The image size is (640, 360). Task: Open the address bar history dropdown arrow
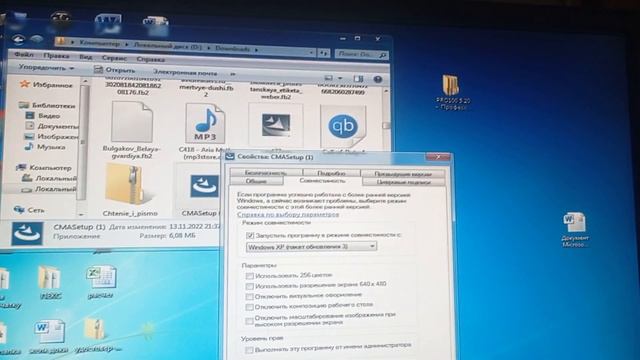click(311, 53)
